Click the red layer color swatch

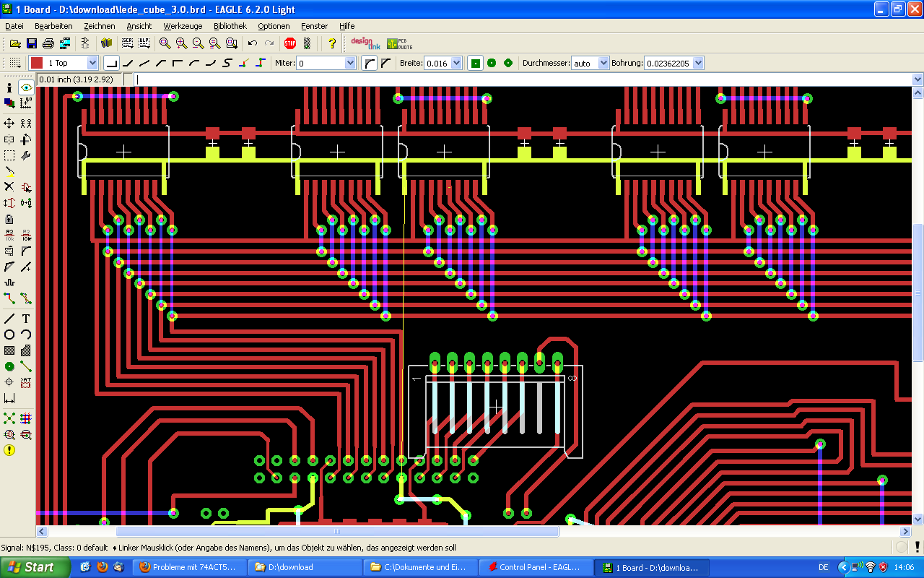pyautogui.click(x=37, y=63)
